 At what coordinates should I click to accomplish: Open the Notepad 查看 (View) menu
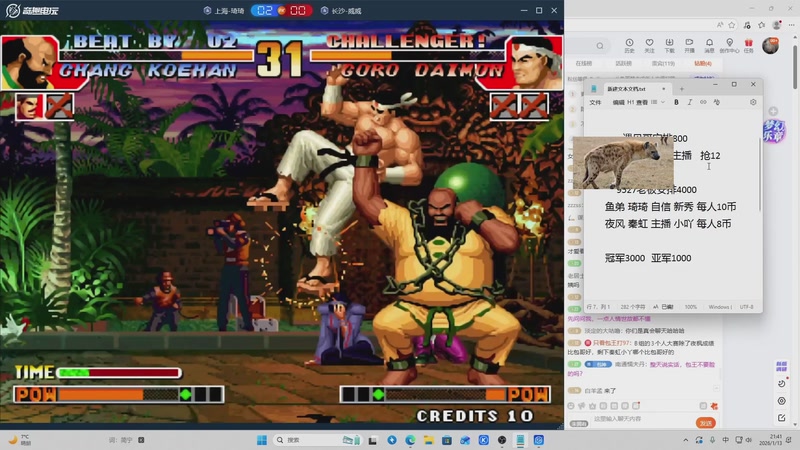coord(642,102)
